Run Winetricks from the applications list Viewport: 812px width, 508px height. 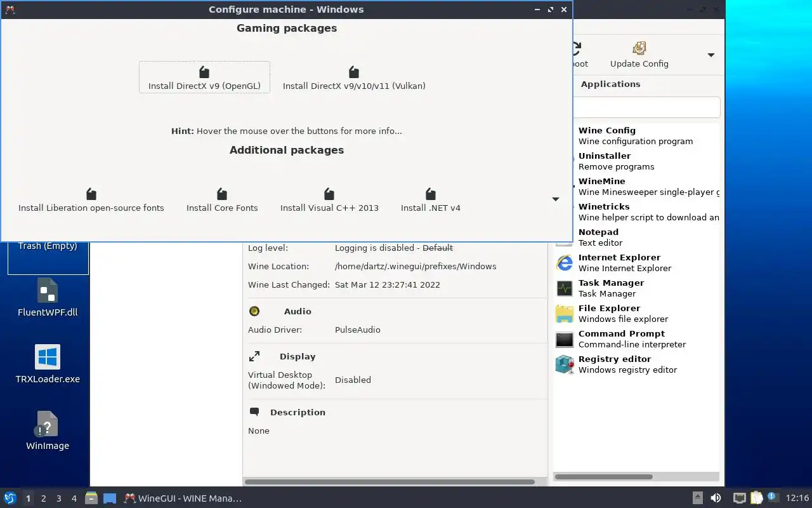[x=638, y=211]
